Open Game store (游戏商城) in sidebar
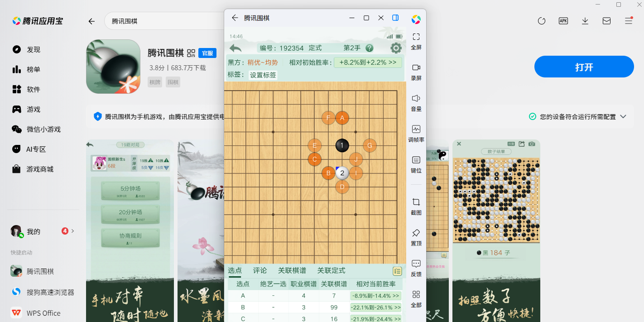This screenshot has height=322, width=644. (33, 169)
